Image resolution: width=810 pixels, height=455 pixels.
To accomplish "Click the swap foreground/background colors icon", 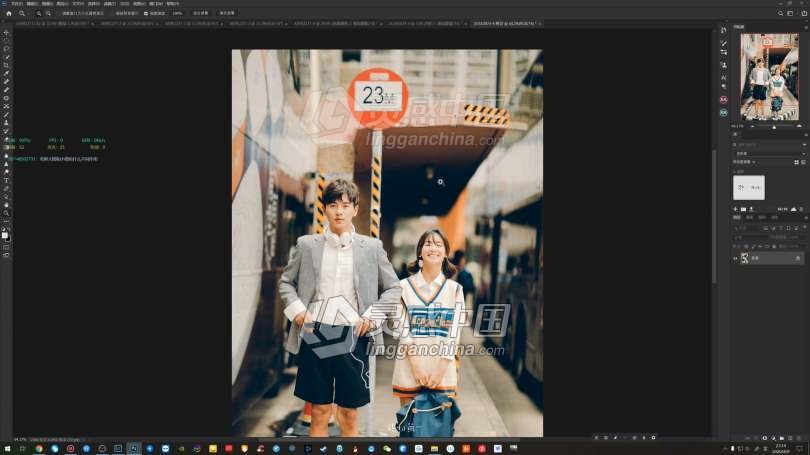I will point(9,230).
